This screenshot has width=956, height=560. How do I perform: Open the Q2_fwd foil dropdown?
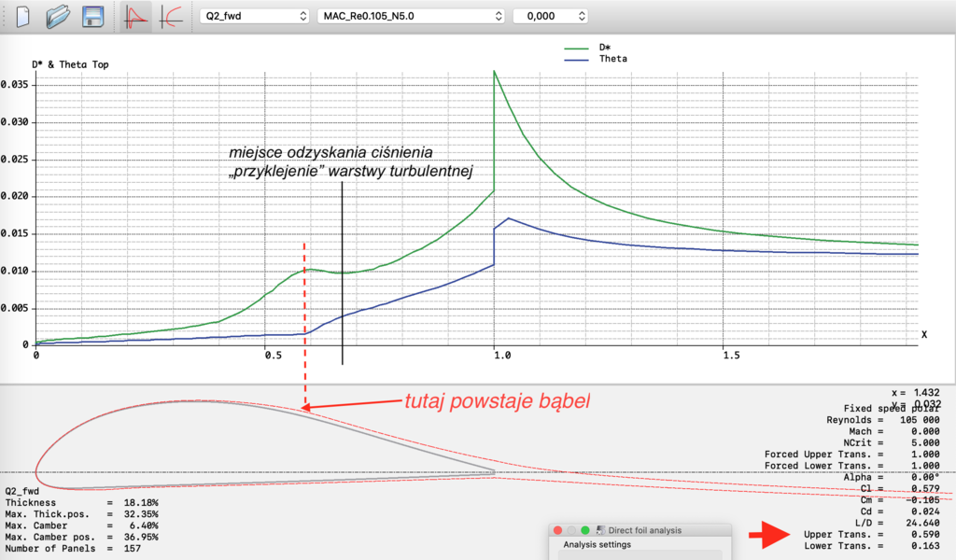click(x=255, y=17)
